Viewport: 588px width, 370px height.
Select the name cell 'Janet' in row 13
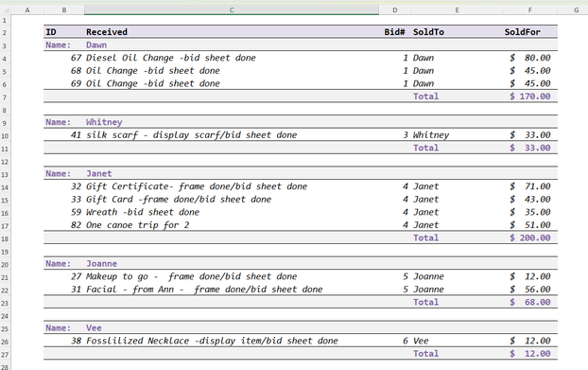tap(232, 174)
